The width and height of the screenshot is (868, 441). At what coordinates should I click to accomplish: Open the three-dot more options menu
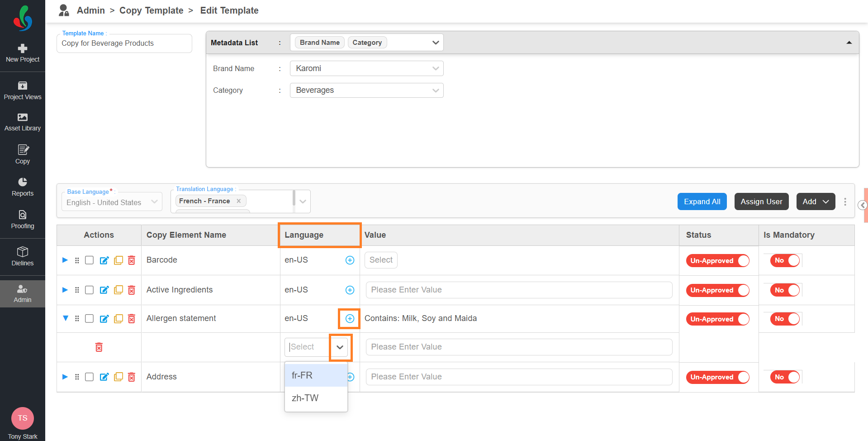click(x=845, y=202)
